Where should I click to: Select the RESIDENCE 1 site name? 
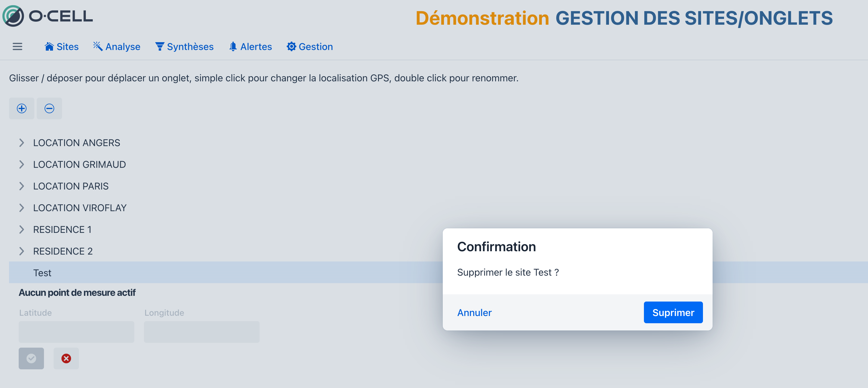[x=62, y=230]
